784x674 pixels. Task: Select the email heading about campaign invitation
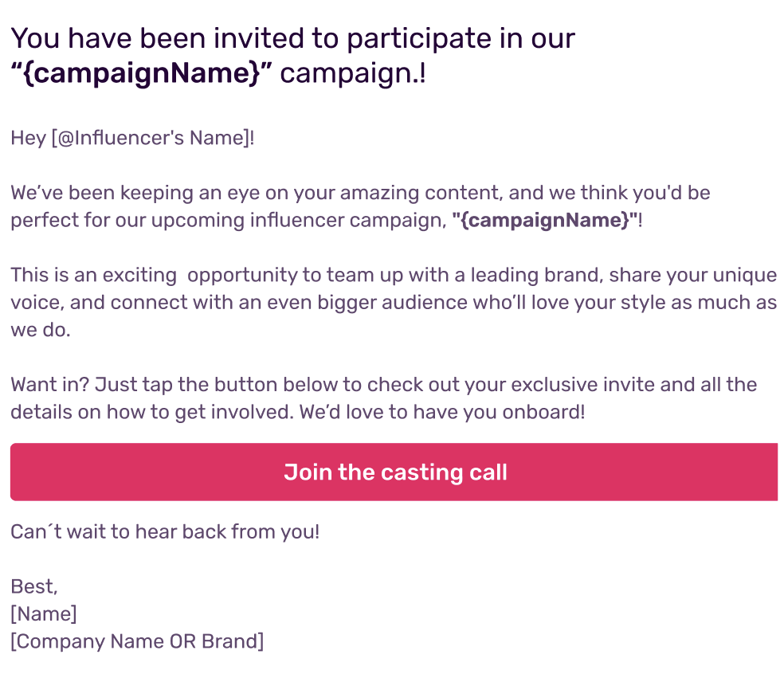293,56
